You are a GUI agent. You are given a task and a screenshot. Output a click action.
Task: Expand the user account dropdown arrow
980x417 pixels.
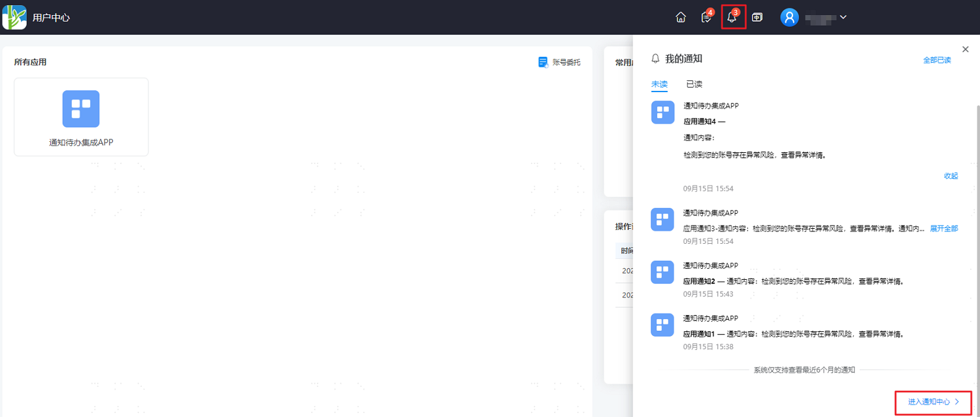843,18
